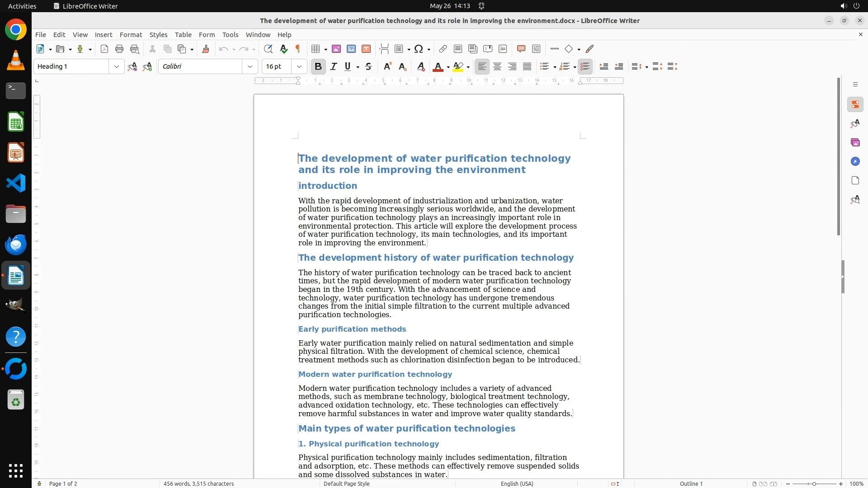Toggle formatting marks pilcrow icon
The image size is (868, 488).
pyautogui.click(x=298, y=49)
